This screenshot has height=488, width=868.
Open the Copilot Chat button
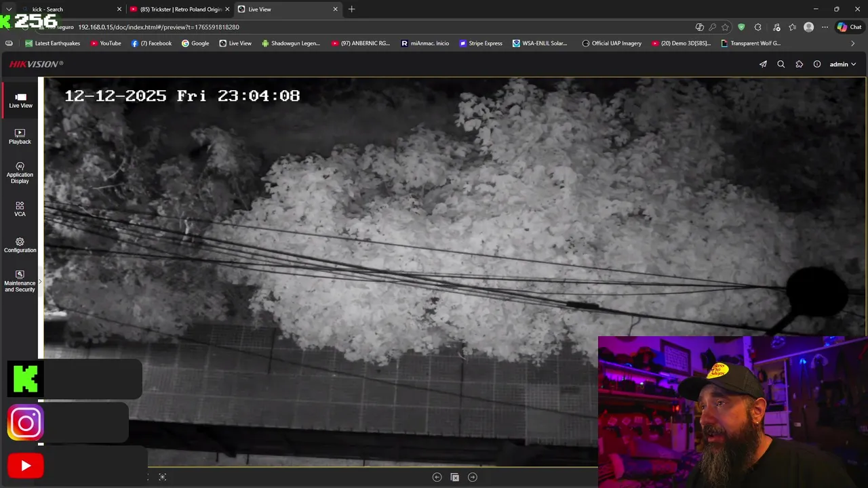pyautogui.click(x=849, y=27)
